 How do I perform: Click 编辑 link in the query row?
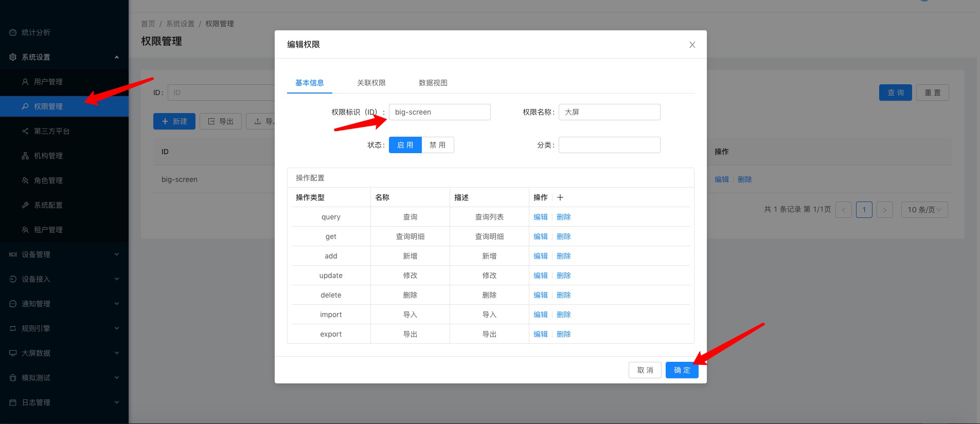tap(540, 217)
